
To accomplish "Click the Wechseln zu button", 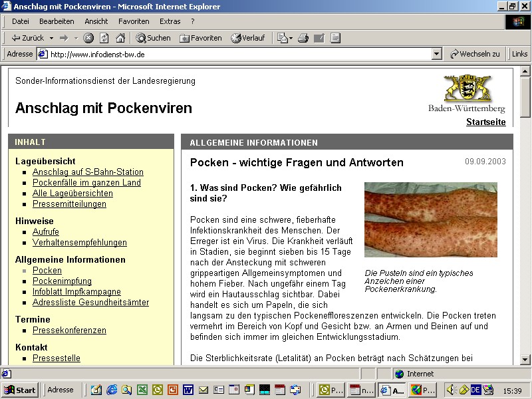I will point(475,54).
